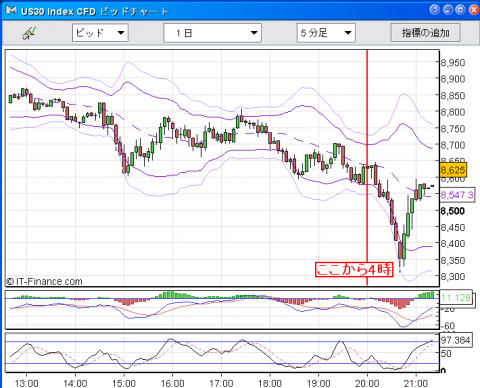
Task: Click the yellow 8,625 price tag
Action: pyautogui.click(x=453, y=170)
